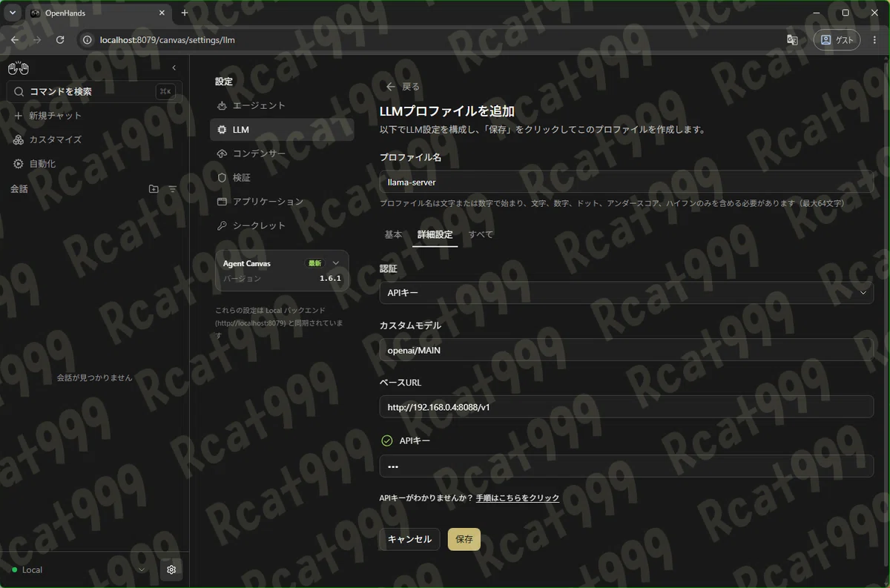Click the robot icon next to エージェント

pos(222,105)
